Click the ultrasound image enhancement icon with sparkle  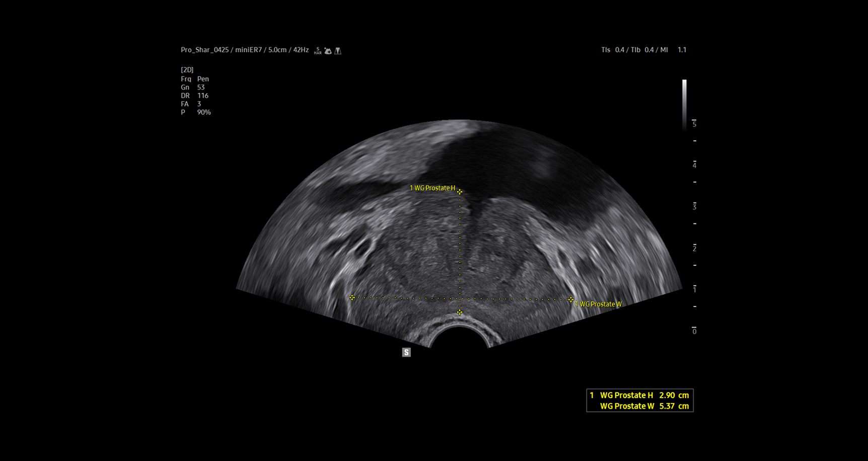[x=328, y=51]
